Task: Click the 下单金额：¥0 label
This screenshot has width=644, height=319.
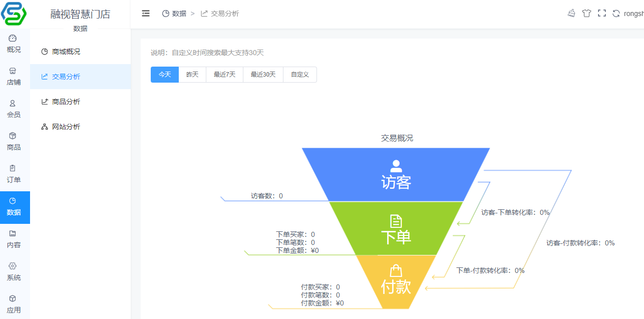Action: 297,250
